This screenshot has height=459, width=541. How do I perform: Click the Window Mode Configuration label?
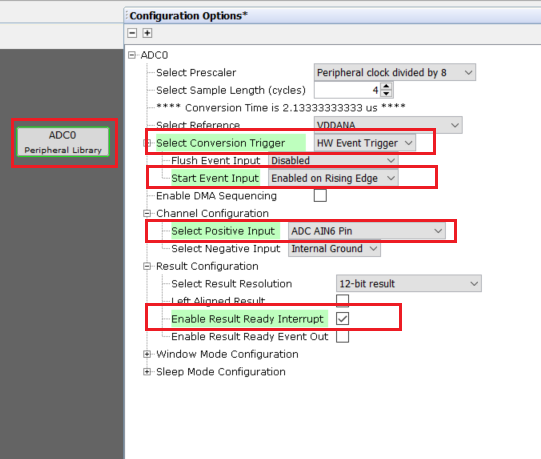(227, 354)
